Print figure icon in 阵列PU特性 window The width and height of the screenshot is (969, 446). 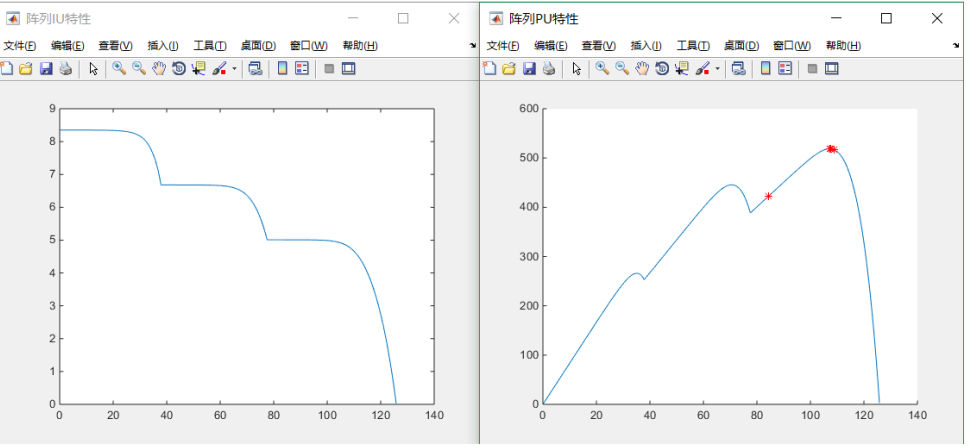click(549, 69)
